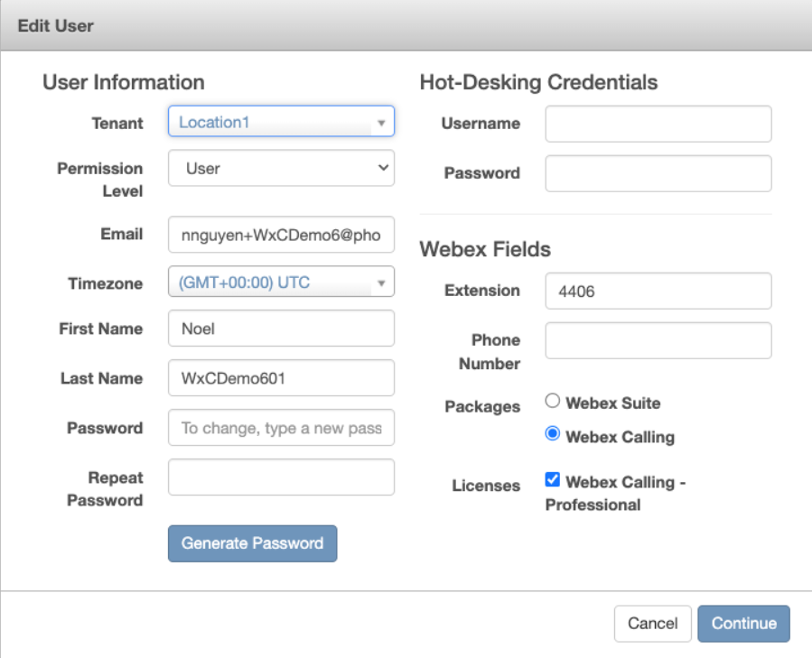812x658 pixels.
Task: Click the Repeat Password input field
Action: pyautogui.click(x=281, y=477)
